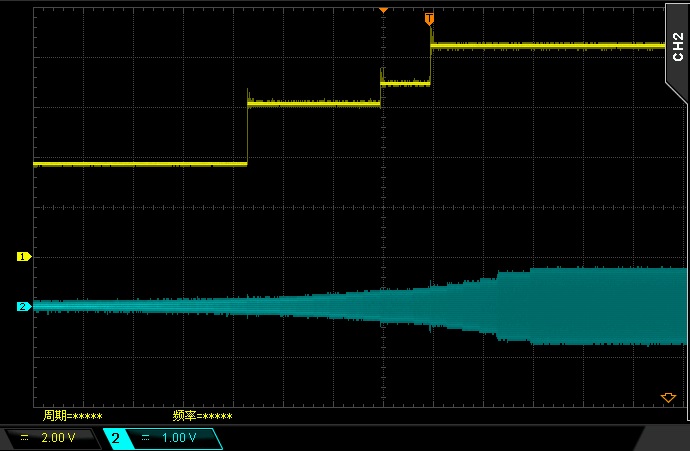
Task: Click the lowest step of the yellow waveform
Action: [x=140, y=163]
